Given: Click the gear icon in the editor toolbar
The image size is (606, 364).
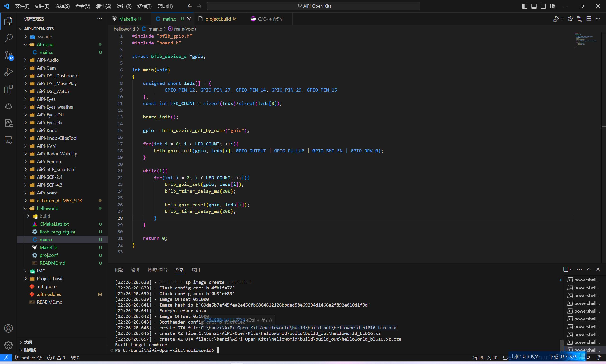Looking at the screenshot, I should pyautogui.click(x=570, y=19).
